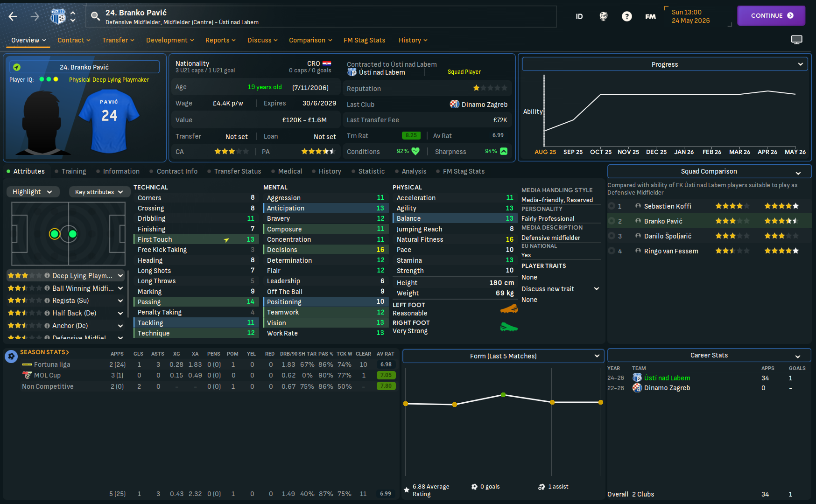Screen dimensions: 816x504
Task: Go forward with the right arrow
Action: [x=35, y=17]
